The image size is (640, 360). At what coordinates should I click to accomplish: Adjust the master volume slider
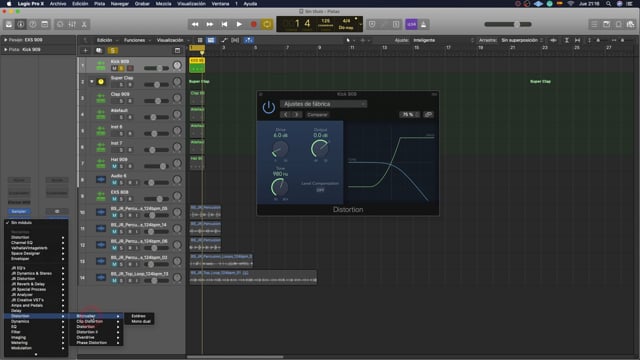(508, 24)
